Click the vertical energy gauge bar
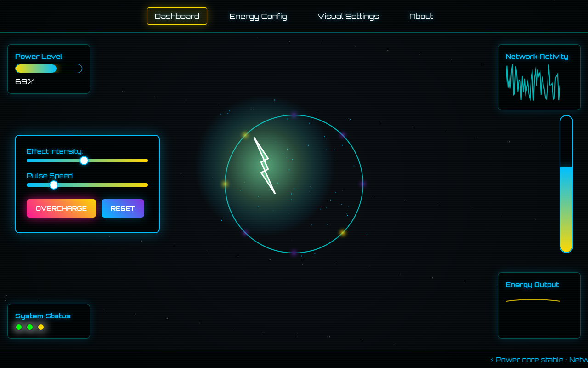 point(566,184)
